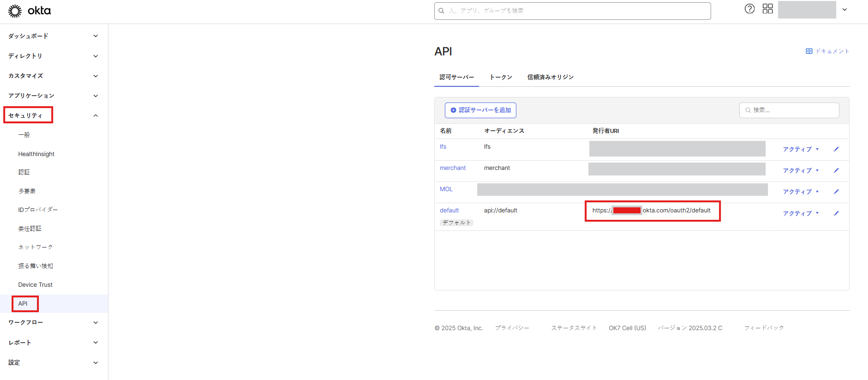The image size is (868, 380).
Task: Open the merchant authorization server
Action: (453, 168)
